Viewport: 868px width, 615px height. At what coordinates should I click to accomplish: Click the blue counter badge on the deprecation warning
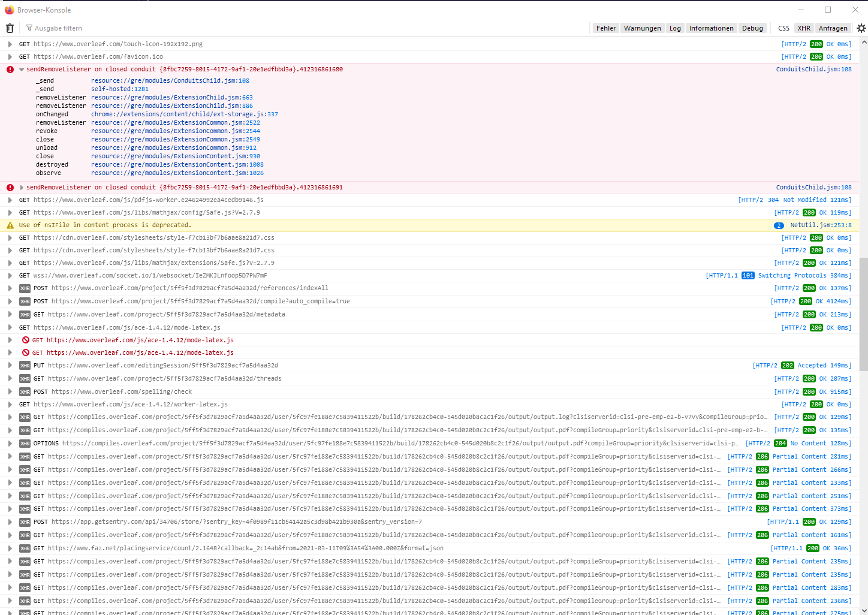click(x=778, y=225)
